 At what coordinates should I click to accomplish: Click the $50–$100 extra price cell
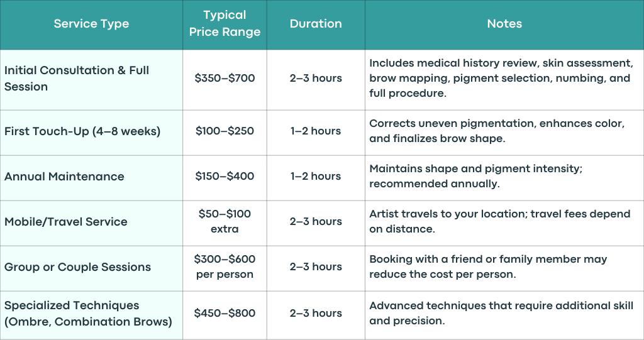coord(225,221)
